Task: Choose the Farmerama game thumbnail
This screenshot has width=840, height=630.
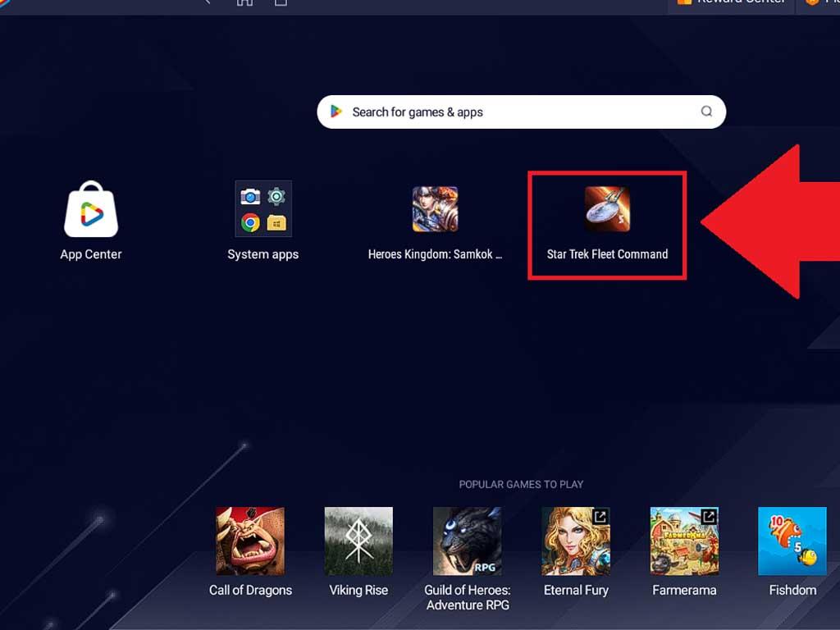Action: (x=684, y=541)
